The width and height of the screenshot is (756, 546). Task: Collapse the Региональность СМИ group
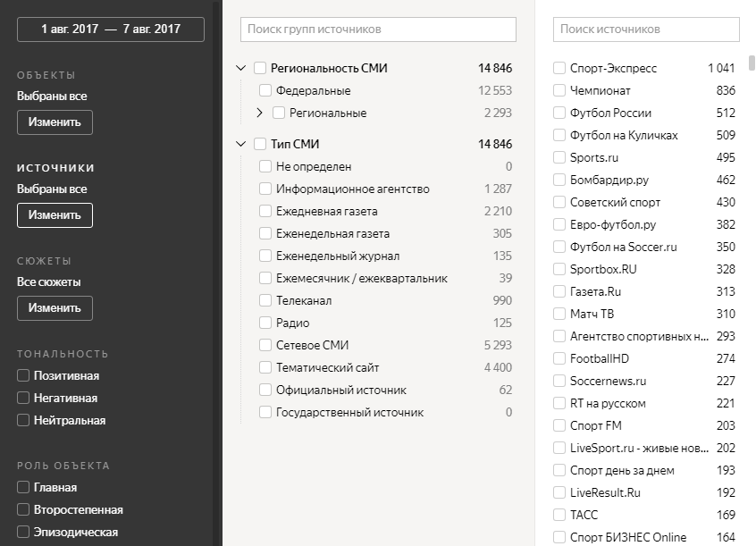[241, 68]
